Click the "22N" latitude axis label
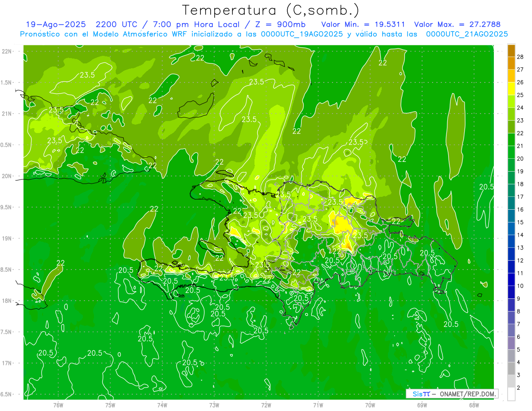Image resolution: width=532 pixels, height=411 pixels. (x=7, y=51)
